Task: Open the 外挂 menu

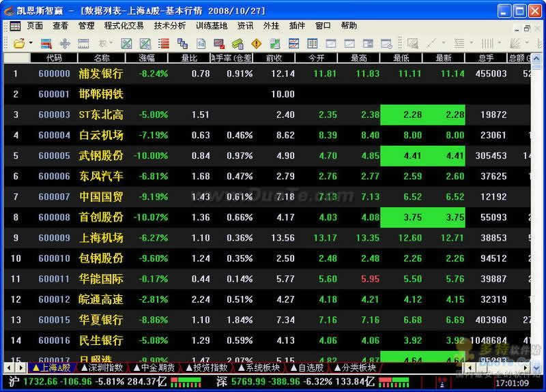Action: (x=271, y=26)
